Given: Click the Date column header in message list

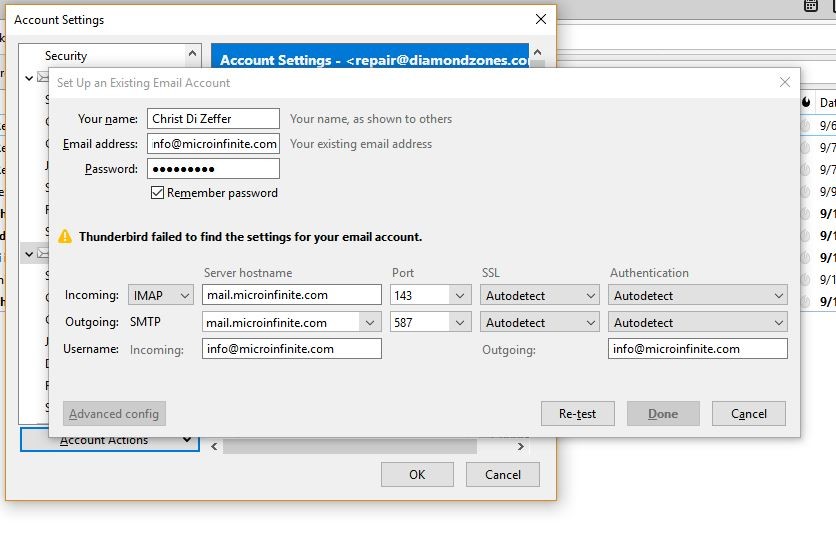Looking at the screenshot, I should click(x=827, y=102).
